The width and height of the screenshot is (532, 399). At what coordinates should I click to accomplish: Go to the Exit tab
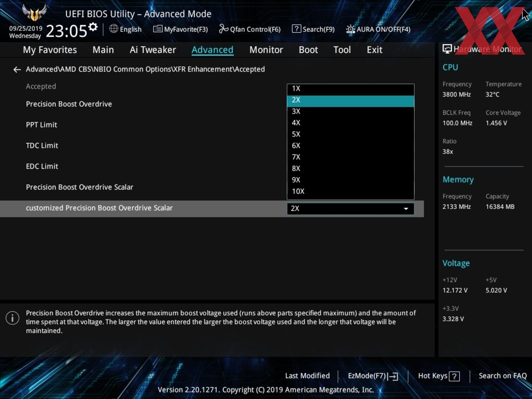click(x=374, y=50)
